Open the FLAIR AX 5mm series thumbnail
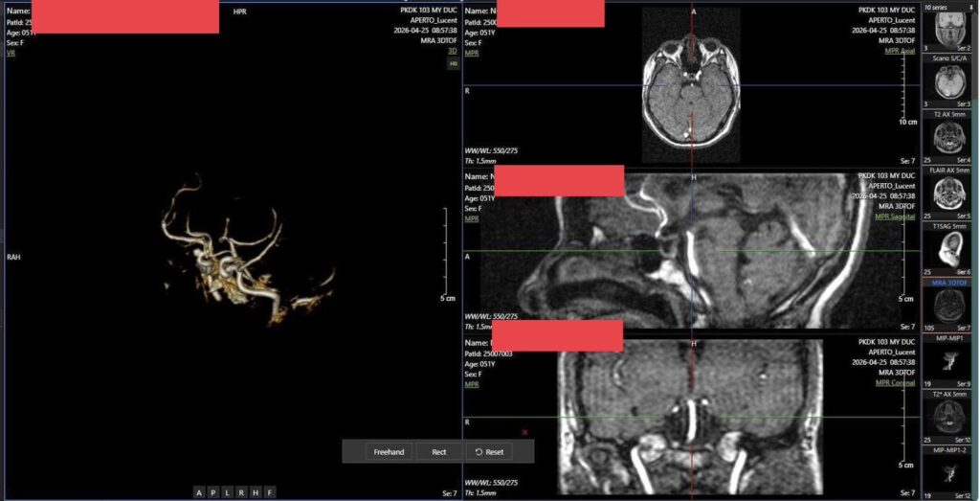This screenshot has height=501, width=980. click(951, 193)
